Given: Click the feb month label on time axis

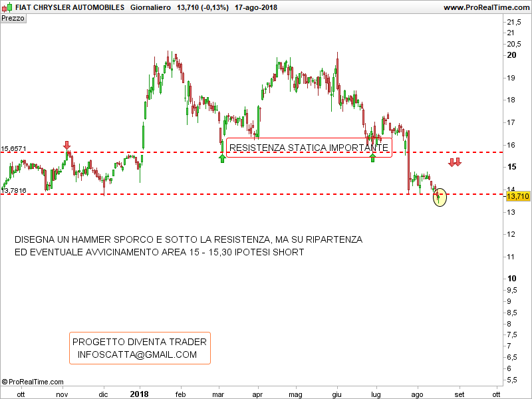Looking at the screenshot, I should pyautogui.click(x=180, y=394).
